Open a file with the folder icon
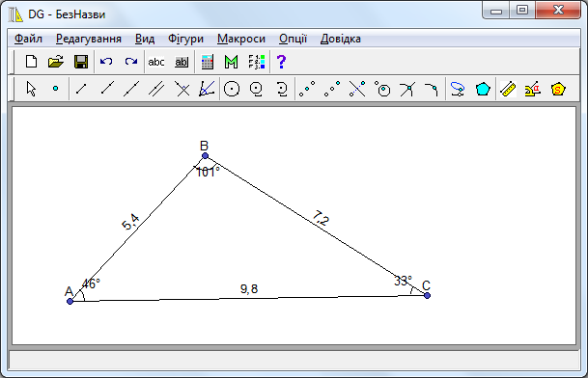Viewport: 588px width, 378px height. pyautogui.click(x=56, y=62)
